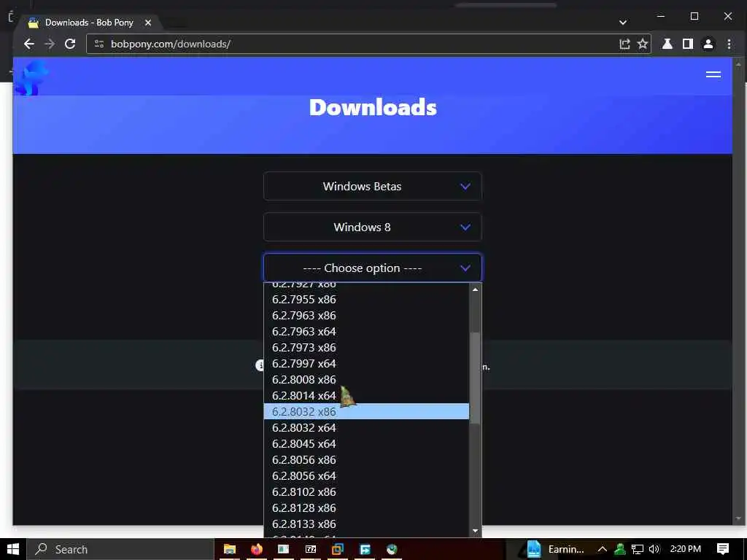Open Chrome Labs flask icon
The width and height of the screenshot is (747, 560).
(667, 44)
